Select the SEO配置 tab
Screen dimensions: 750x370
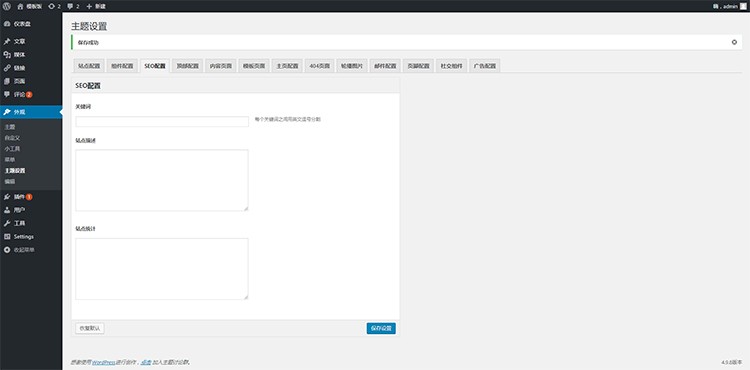pyautogui.click(x=155, y=66)
